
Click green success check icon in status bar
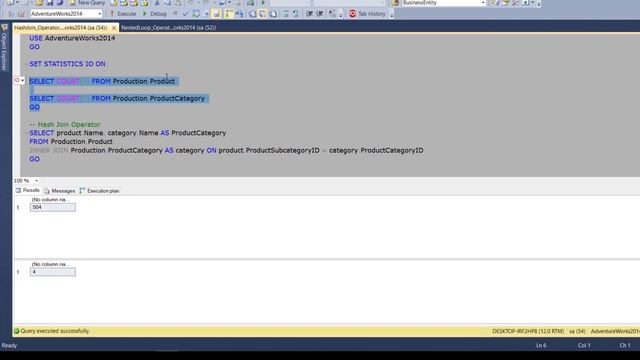click(x=16, y=331)
